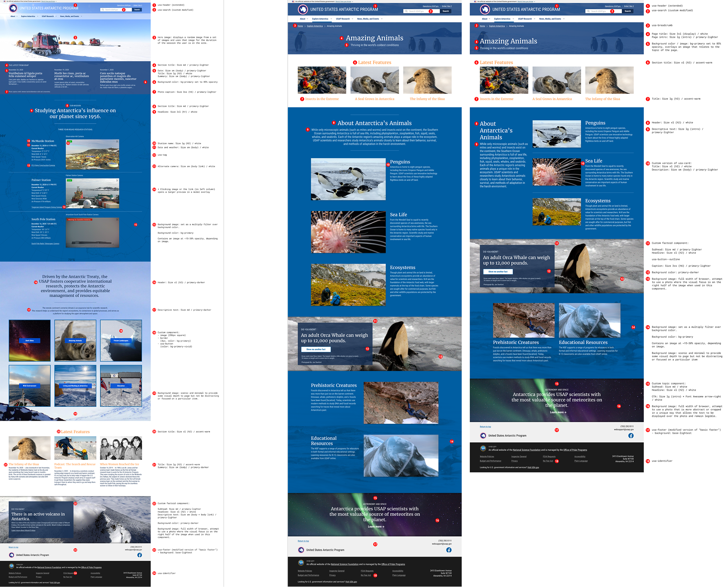728x587 pixels.
Task: Select Explore Antarctica nav item in the right mockup
Action: [502, 19]
